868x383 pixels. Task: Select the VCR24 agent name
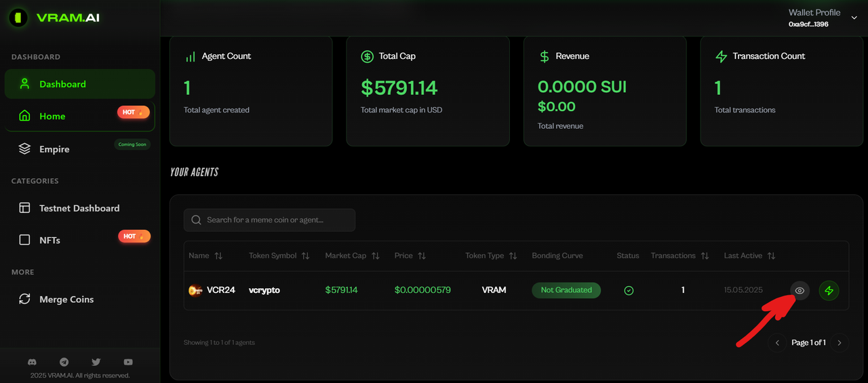pos(221,290)
